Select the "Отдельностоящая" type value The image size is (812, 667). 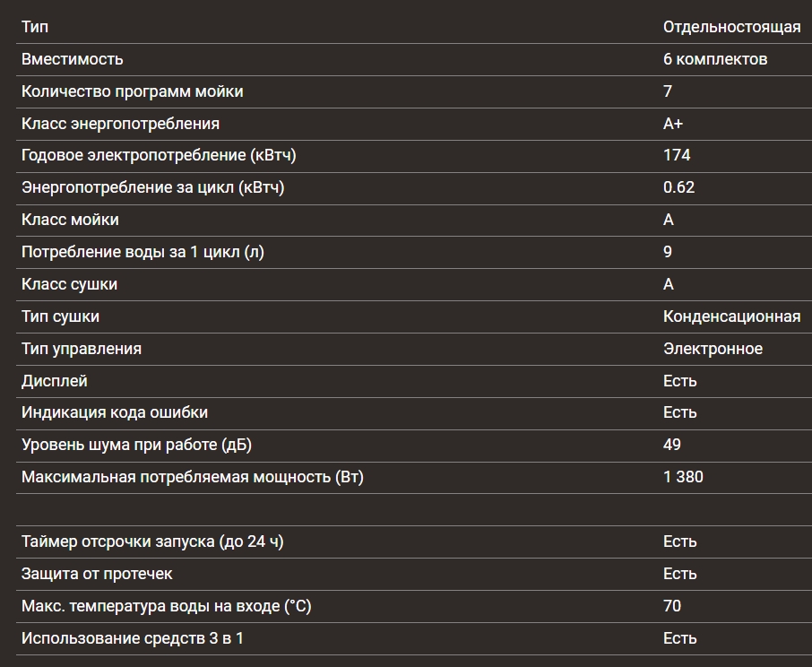pos(731,27)
